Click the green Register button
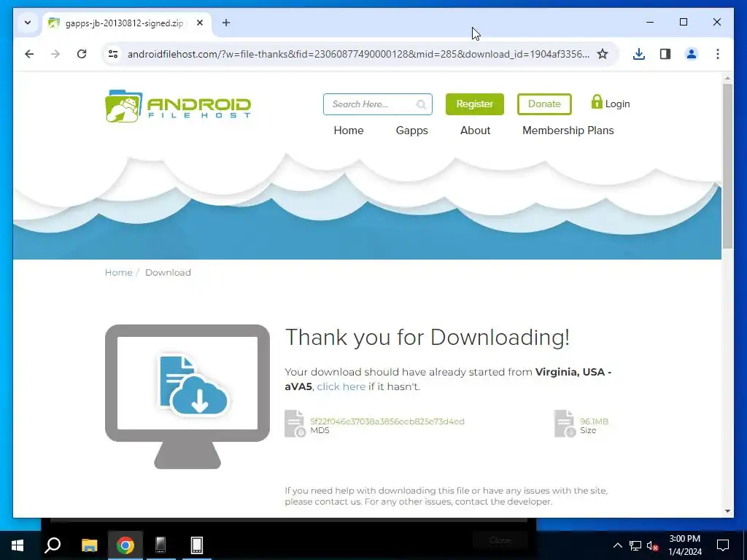Screen dimensions: 747x560 click(x=474, y=104)
